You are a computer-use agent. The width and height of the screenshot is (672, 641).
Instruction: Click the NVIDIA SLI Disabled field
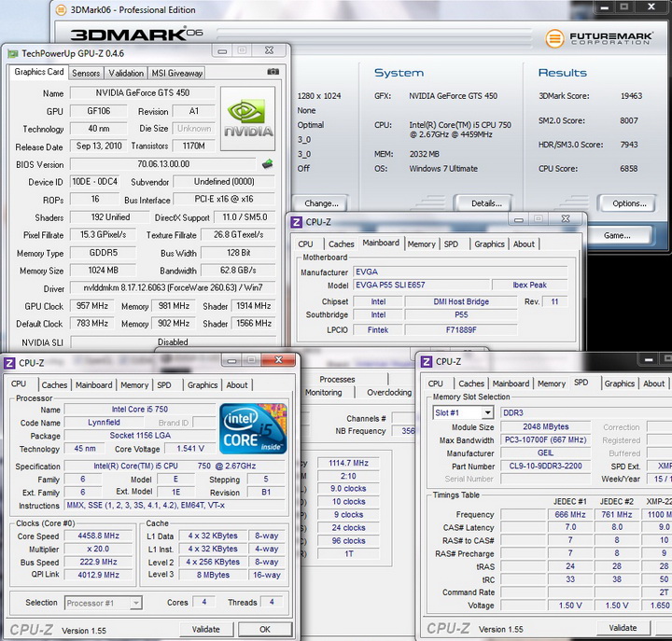coord(173,341)
